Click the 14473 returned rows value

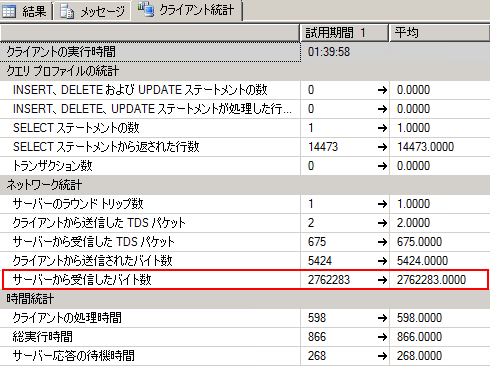coord(323,147)
